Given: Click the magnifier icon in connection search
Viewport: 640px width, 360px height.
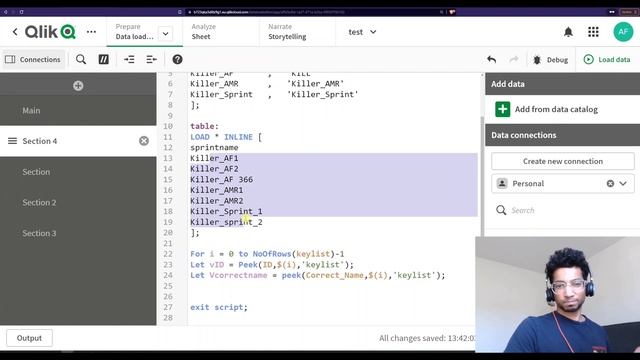Looking at the screenshot, I should pos(501,210).
